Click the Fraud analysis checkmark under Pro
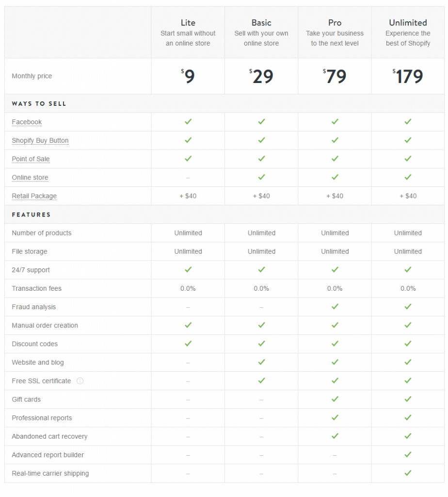Viewport: 448px width, 497px height. click(335, 307)
